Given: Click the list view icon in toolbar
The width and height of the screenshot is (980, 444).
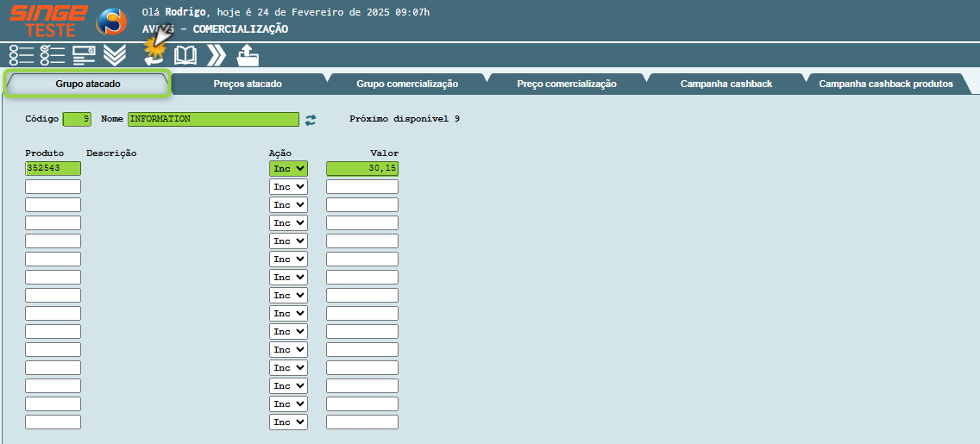Looking at the screenshot, I should point(21,55).
